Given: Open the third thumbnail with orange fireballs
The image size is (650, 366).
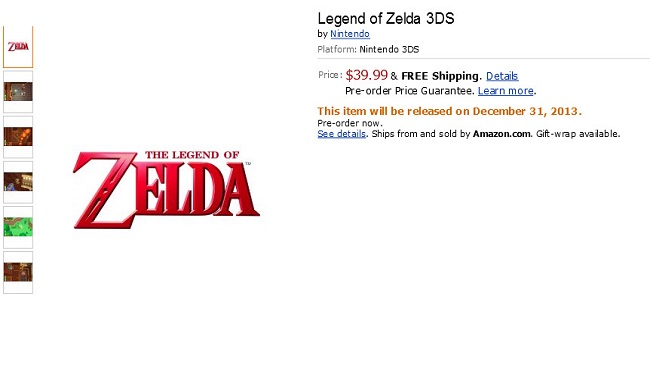Looking at the screenshot, I should 18,137.
